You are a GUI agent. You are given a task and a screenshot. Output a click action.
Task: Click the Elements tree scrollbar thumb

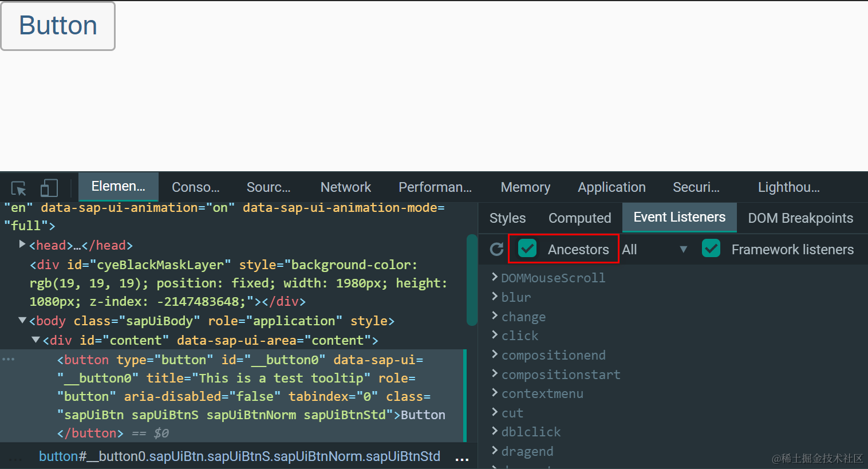point(472,279)
